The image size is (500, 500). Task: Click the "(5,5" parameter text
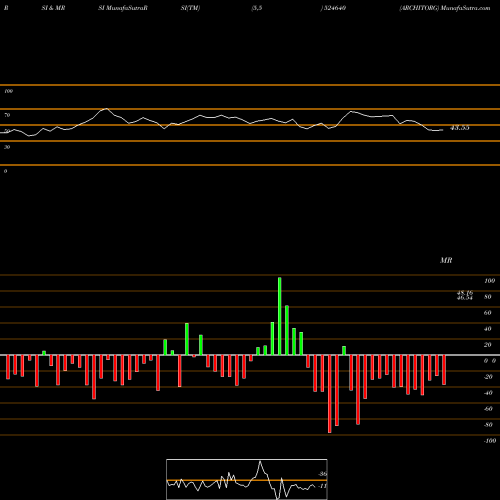click(257, 8)
